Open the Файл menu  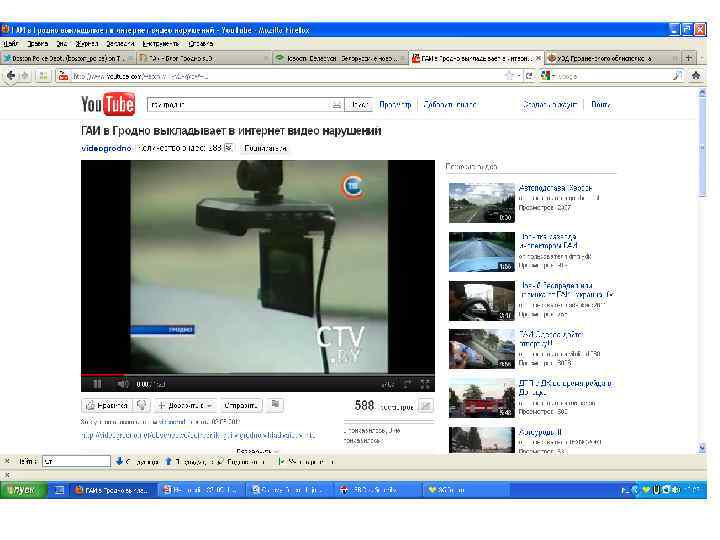pyautogui.click(x=11, y=44)
